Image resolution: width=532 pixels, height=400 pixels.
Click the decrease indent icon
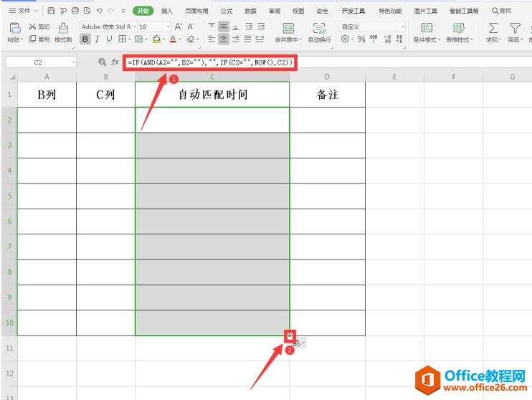click(x=249, y=27)
